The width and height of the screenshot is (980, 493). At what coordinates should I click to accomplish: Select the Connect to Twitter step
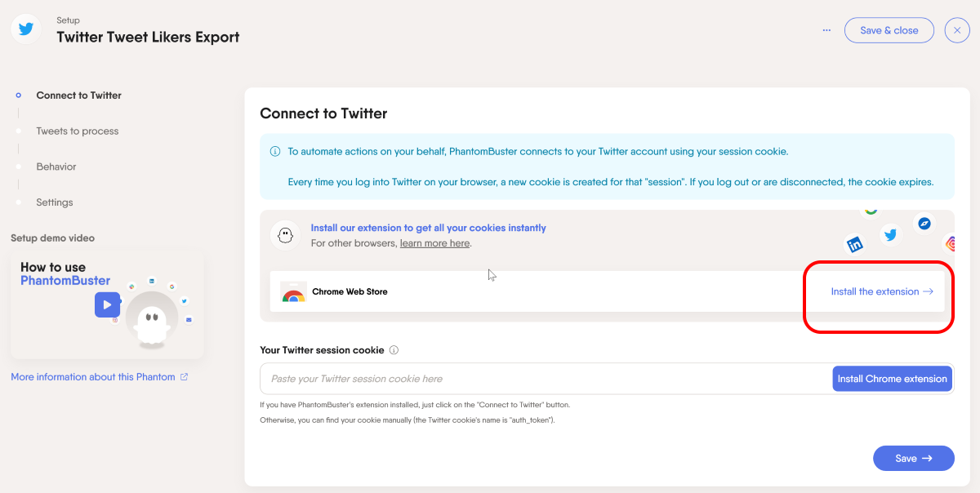[78, 95]
